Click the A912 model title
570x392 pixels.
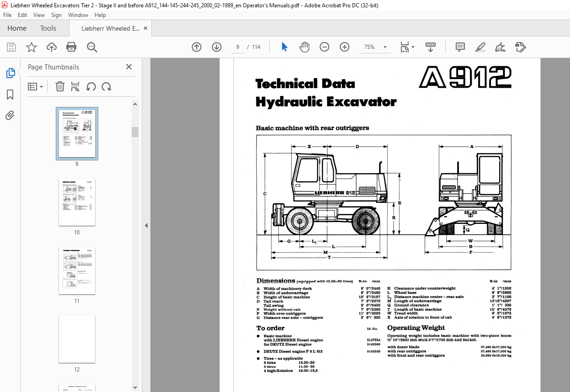click(x=465, y=78)
